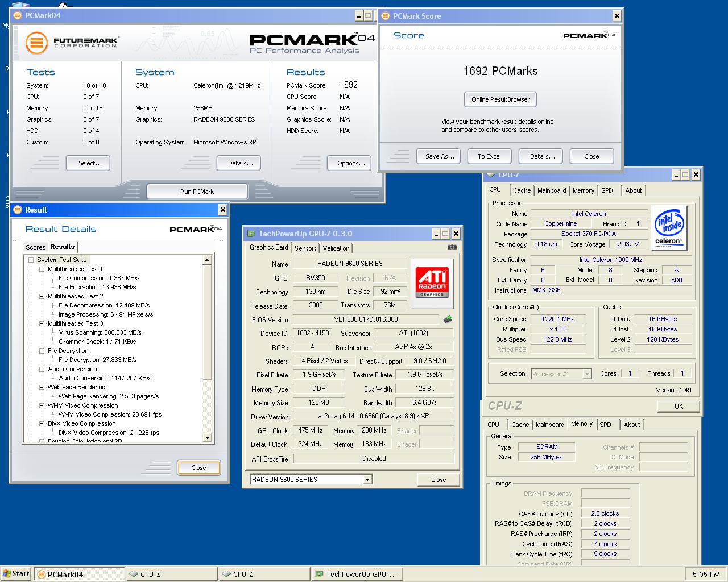The width and height of the screenshot is (728, 582).
Task: Open the Processor #1 selection dropdown
Action: 587,374
